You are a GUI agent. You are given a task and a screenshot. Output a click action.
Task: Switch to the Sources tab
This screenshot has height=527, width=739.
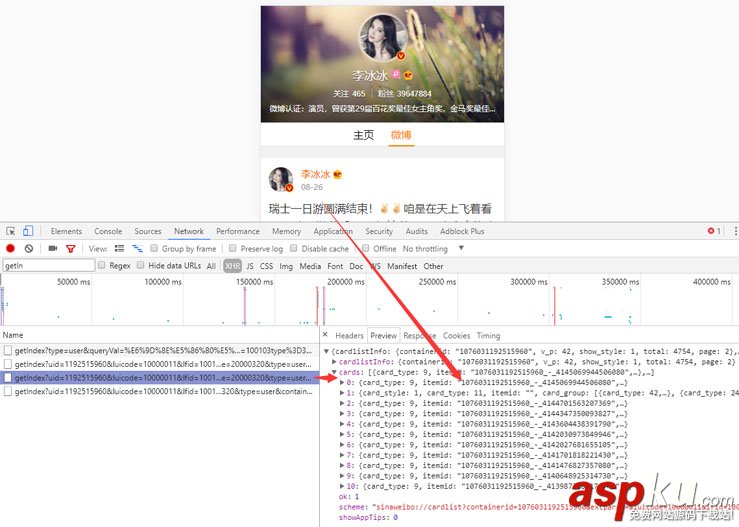tap(148, 231)
